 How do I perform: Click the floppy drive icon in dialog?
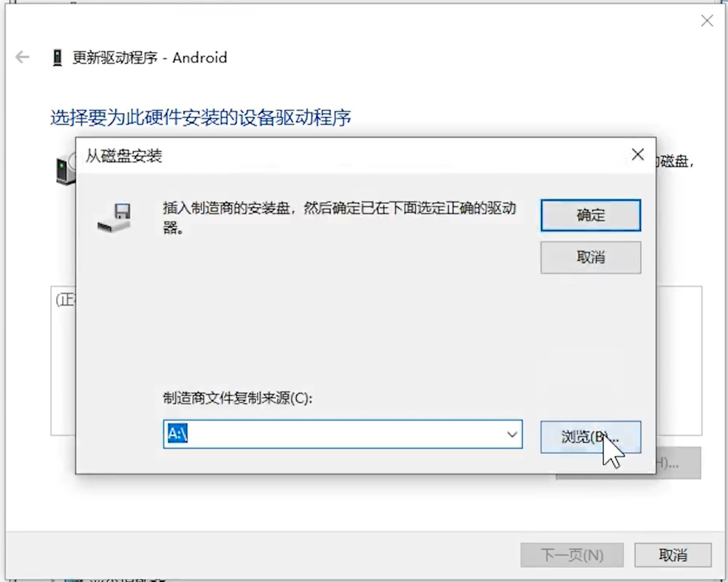click(x=114, y=218)
